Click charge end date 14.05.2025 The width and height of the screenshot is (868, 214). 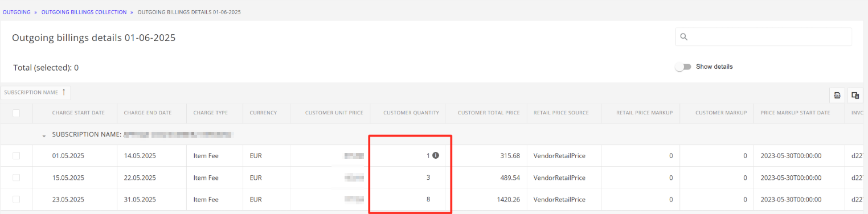pos(140,156)
